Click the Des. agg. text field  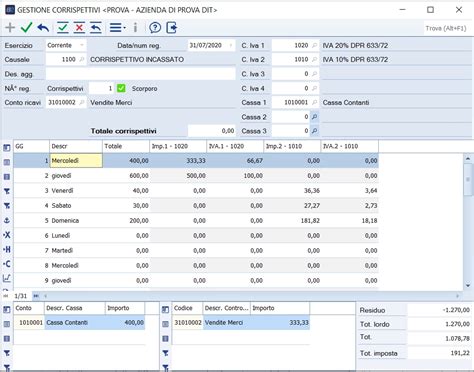pyautogui.click(x=140, y=74)
